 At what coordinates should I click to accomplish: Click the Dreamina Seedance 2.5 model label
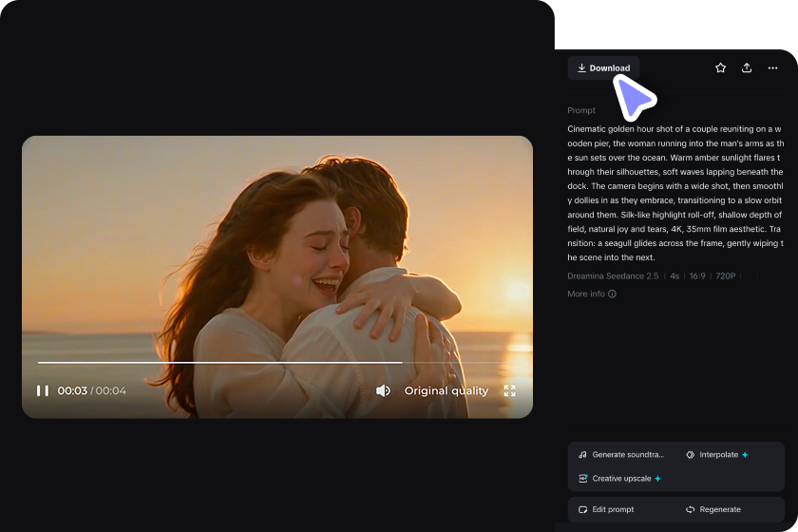click(613, 275)
